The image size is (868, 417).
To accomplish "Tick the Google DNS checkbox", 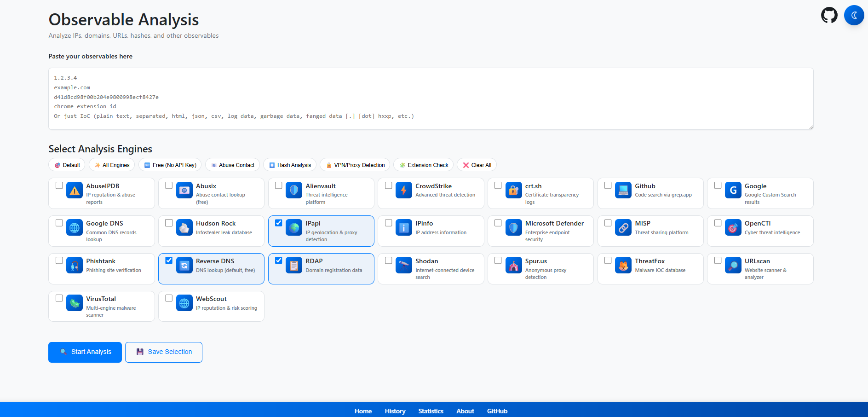I will (59, 223).
